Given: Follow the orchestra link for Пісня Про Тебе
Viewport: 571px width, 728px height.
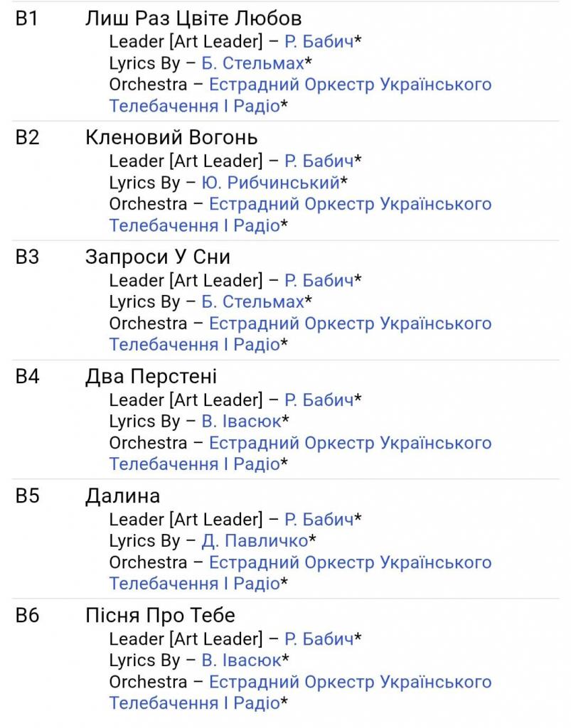Looking at the screenshot, I should pyautogui.click(x=350, y=682).
